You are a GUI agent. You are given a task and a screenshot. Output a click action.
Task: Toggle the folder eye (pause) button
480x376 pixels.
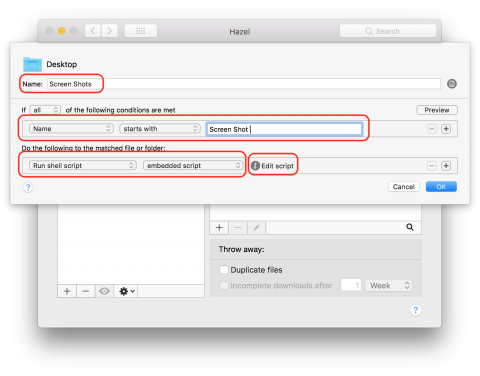point(104,291)
